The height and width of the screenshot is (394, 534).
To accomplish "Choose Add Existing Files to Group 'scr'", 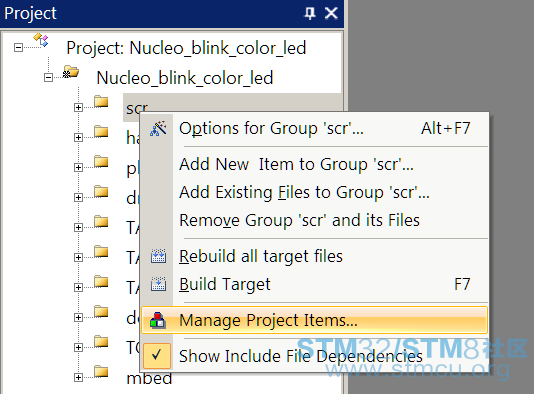I will [315, 192].
